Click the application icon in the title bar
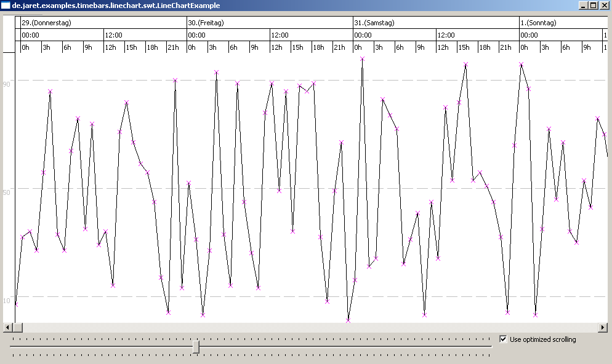Viewport: 612px width, 364px height. (6, 6)
